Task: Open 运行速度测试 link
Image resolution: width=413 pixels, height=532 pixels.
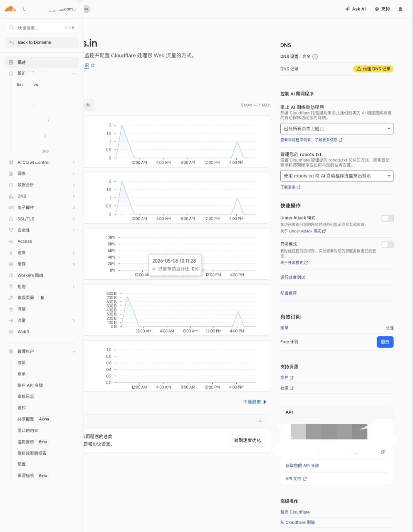Action: 293,277
